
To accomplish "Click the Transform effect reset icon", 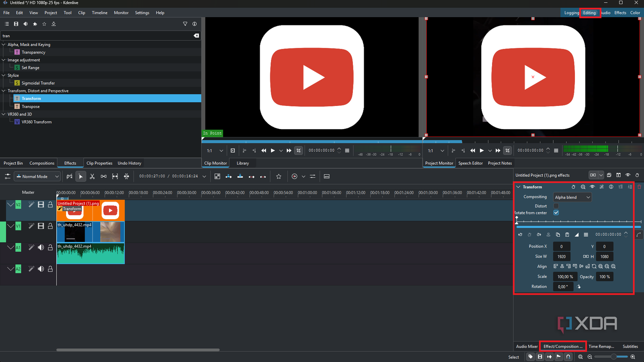I will click(x=573, y=187).
